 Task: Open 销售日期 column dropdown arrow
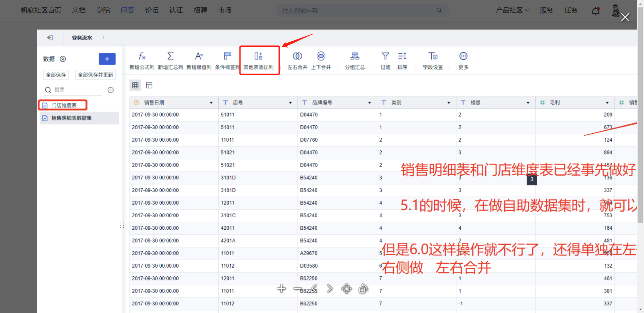211,103
